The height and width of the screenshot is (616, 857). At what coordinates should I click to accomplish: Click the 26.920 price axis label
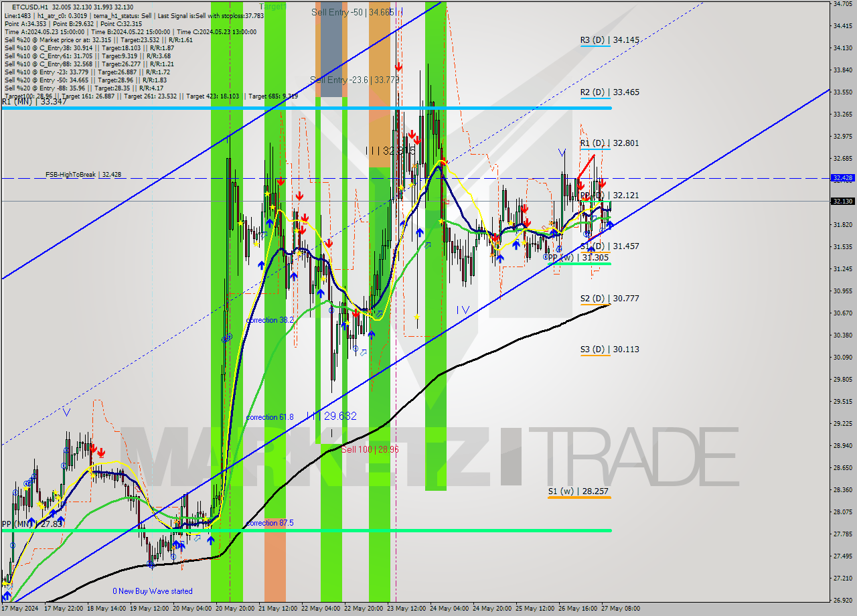pyautogui.click(x=842, y=601)
